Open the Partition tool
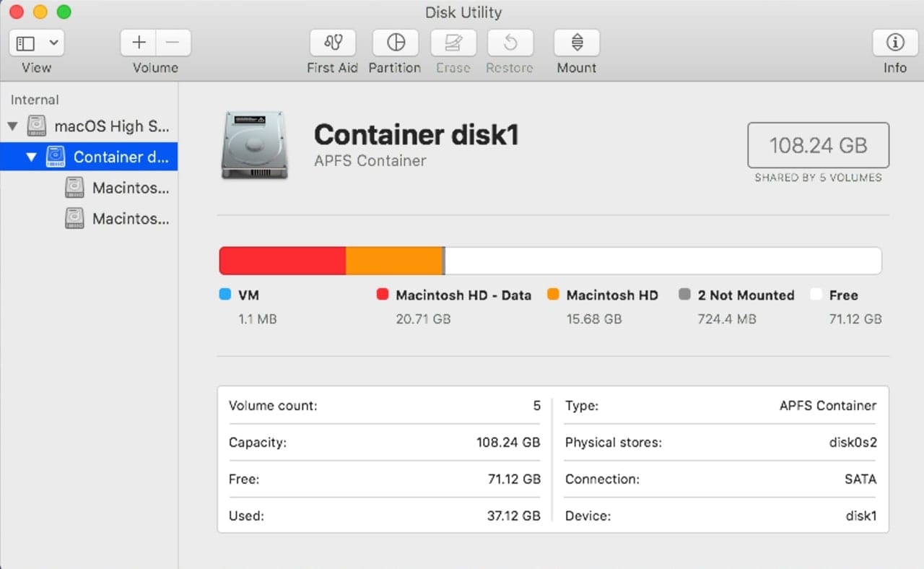The width and height of the screenshot is (924, 569). click(395, 43)
